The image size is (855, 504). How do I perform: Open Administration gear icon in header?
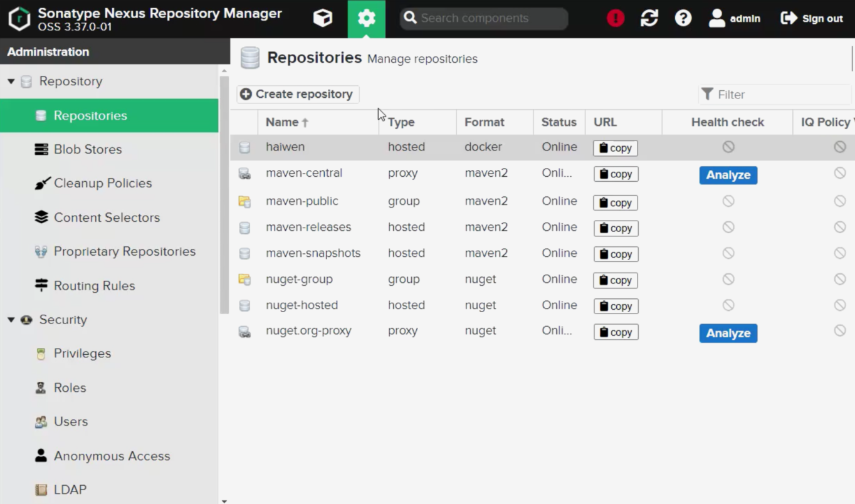point(366,19)
